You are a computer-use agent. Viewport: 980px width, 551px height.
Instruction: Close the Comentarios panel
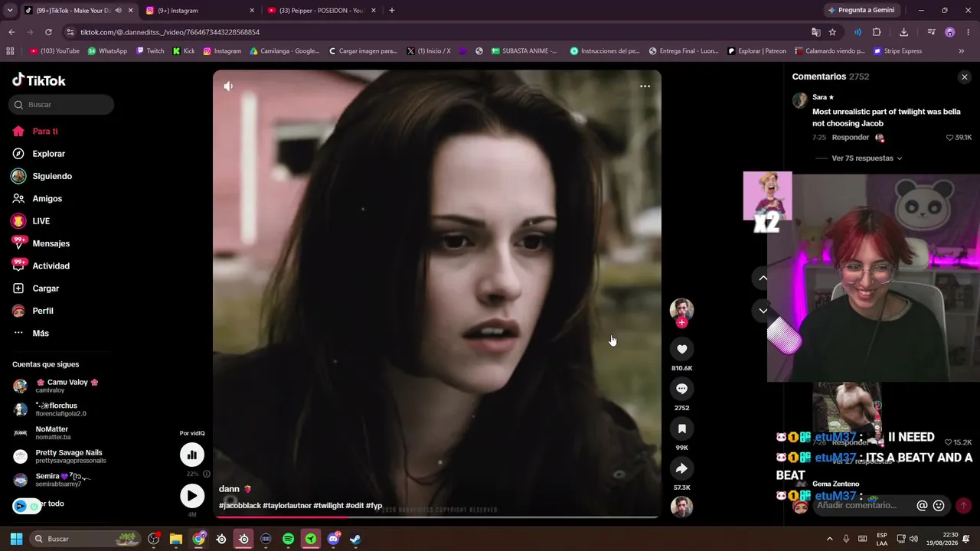pos(964,77)
